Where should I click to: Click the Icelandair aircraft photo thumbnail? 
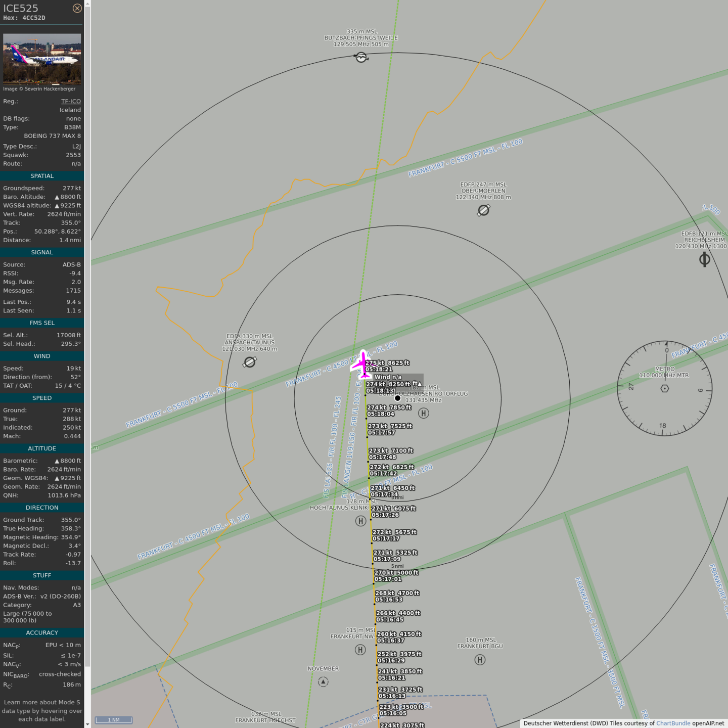[x=42, y=58]
